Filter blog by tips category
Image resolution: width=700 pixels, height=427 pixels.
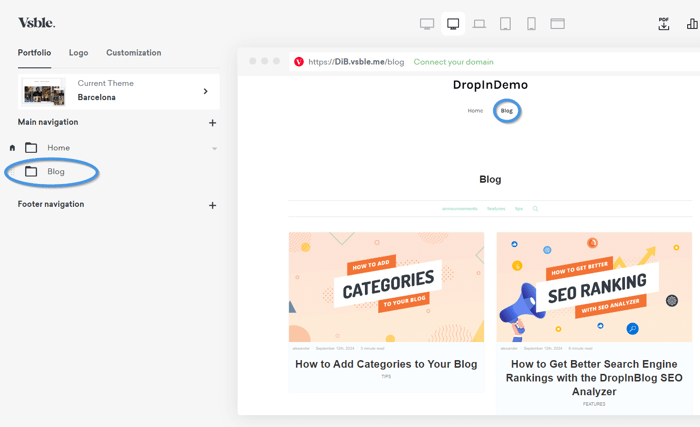519,209
